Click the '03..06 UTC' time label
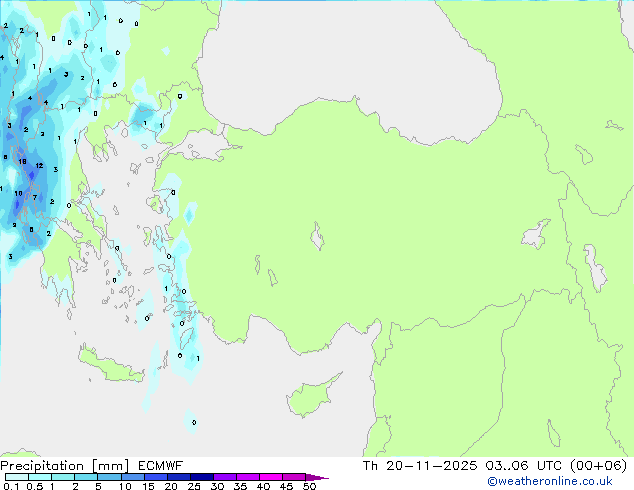The image size is (634, 490). 524,466
